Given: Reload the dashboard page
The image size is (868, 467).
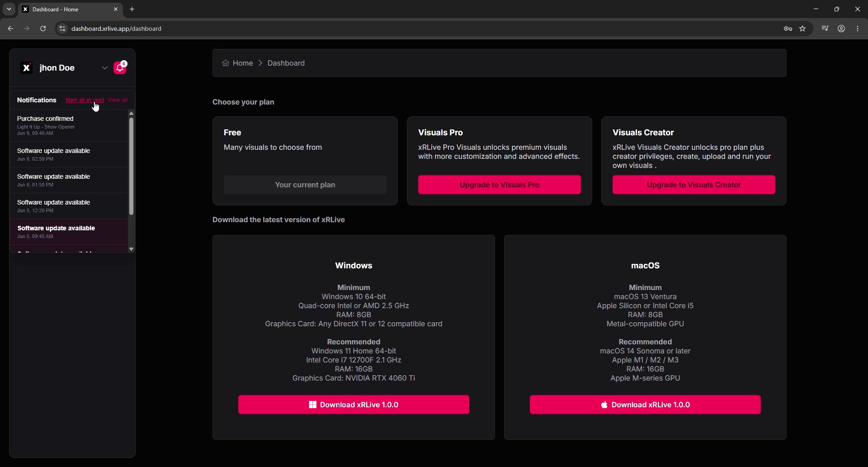Looking at the screenshot, I should pyautogui.click(x=43, y=29).
